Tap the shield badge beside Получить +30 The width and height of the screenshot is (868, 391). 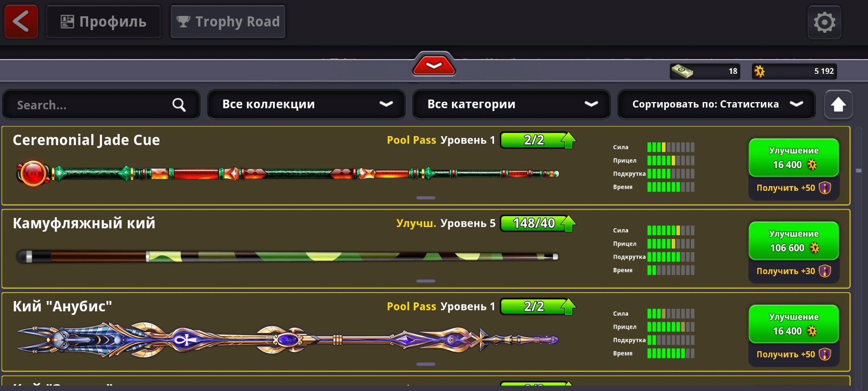pos(825,271)
